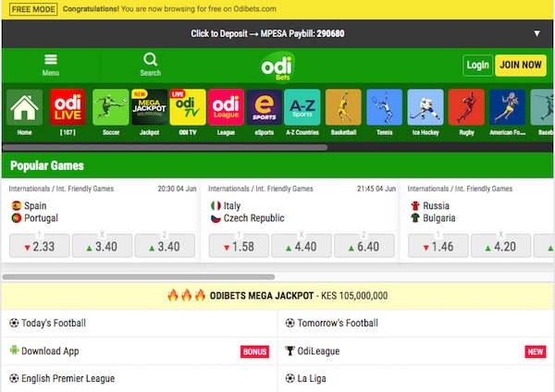Pick Portugal win odds 3.40

[x=165, y=246]
